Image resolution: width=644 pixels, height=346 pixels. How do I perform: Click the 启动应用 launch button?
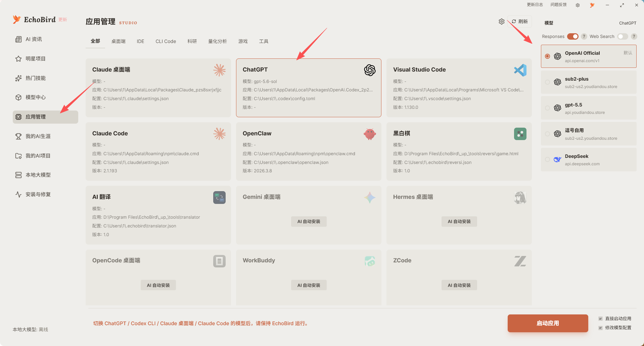coord(548,323)
